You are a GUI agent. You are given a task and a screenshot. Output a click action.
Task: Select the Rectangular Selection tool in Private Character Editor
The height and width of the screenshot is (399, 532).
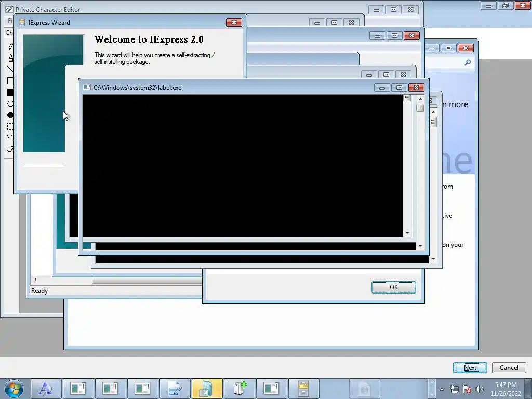coord(10,127)
